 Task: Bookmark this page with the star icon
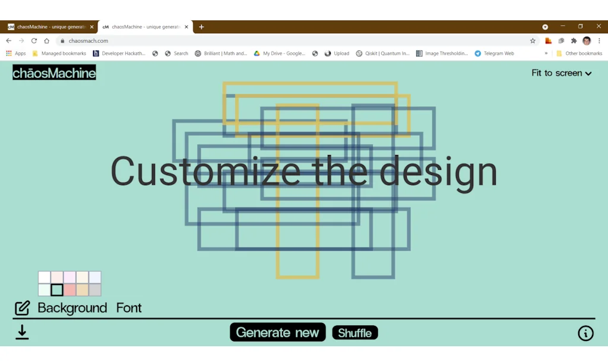533,41
